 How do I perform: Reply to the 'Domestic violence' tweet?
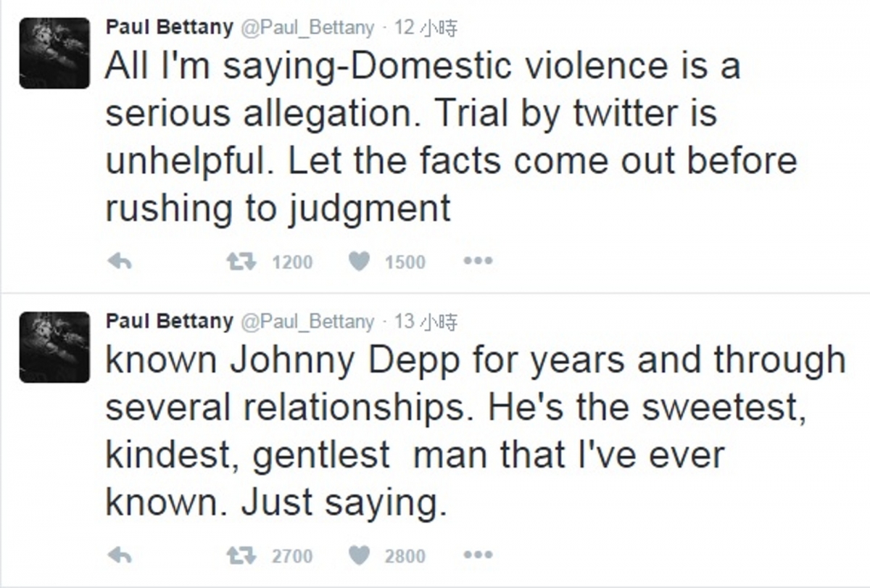coord(119,262)
